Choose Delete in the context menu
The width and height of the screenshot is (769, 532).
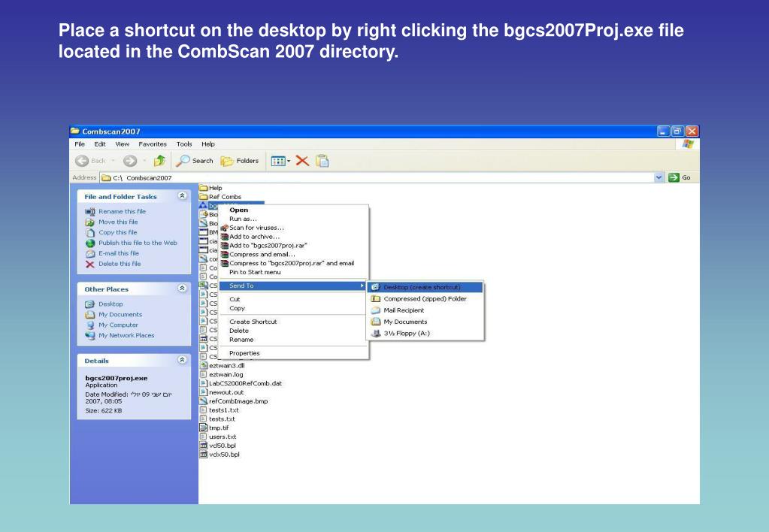point(293,331)
